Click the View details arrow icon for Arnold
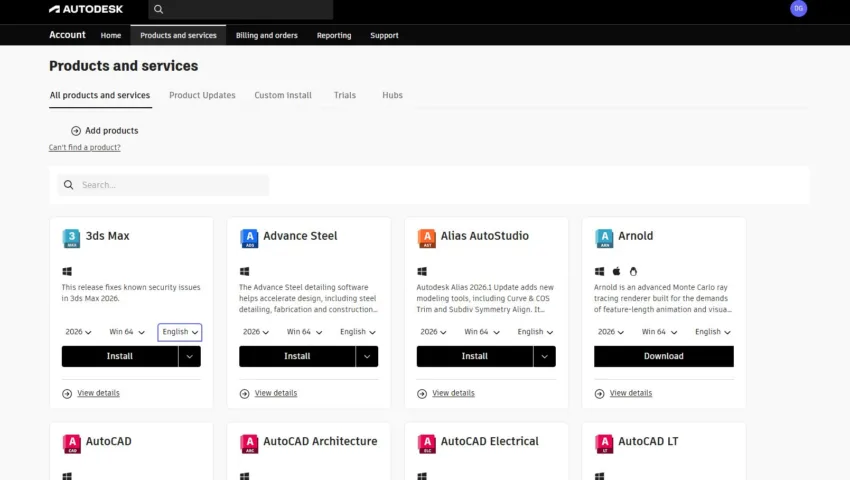 [x=600, y=394]
